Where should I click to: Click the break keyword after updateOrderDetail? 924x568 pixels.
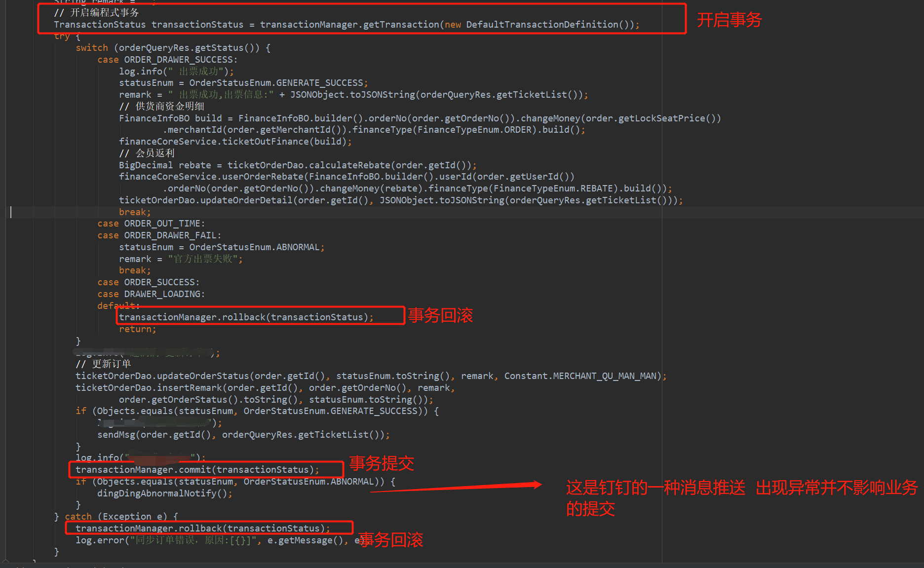click(133, 212)
